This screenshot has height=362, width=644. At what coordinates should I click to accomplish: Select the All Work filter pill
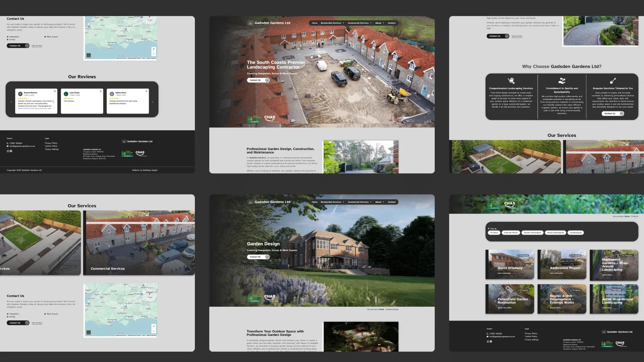click(x=493, y=232)
